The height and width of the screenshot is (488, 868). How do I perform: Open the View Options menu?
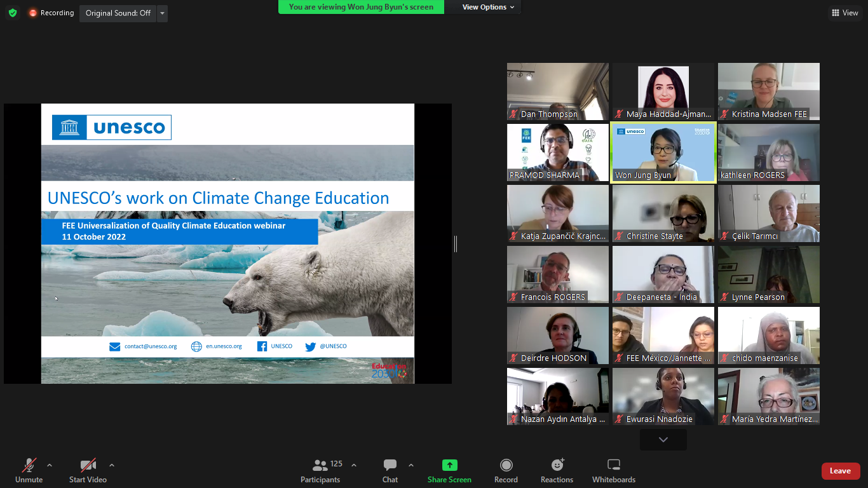pyautogui.click(x=488, y=7)
